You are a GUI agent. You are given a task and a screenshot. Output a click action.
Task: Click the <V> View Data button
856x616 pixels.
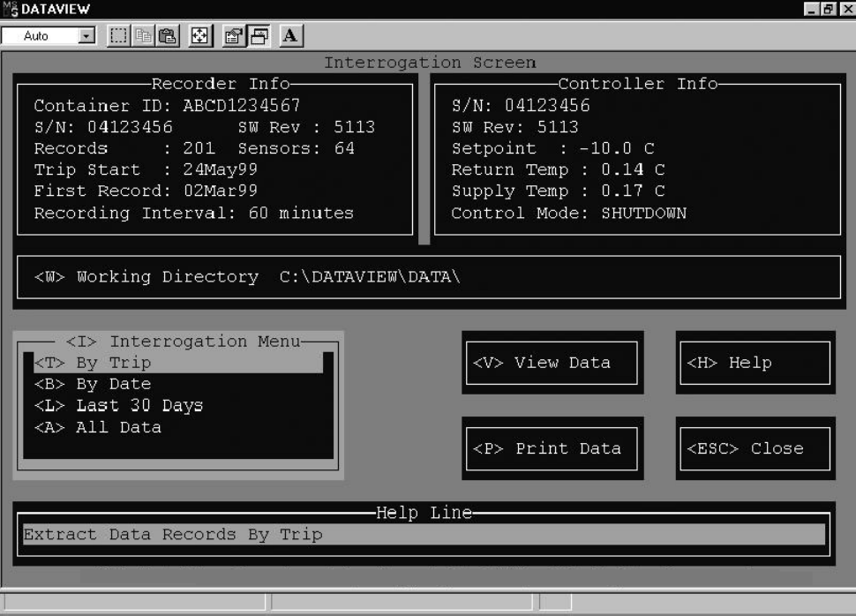pos(552,363)
